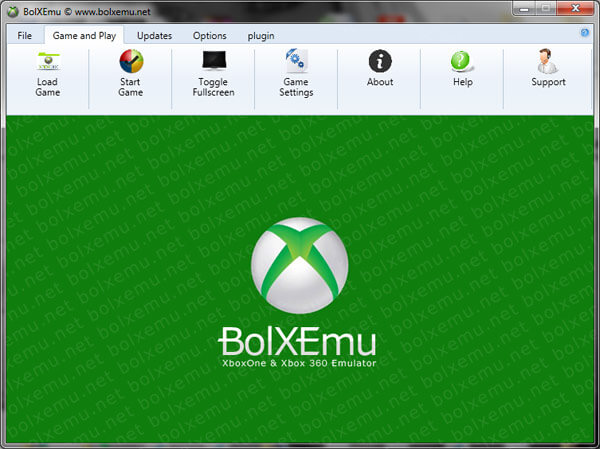Open the Options tab

tap(210, 36)
